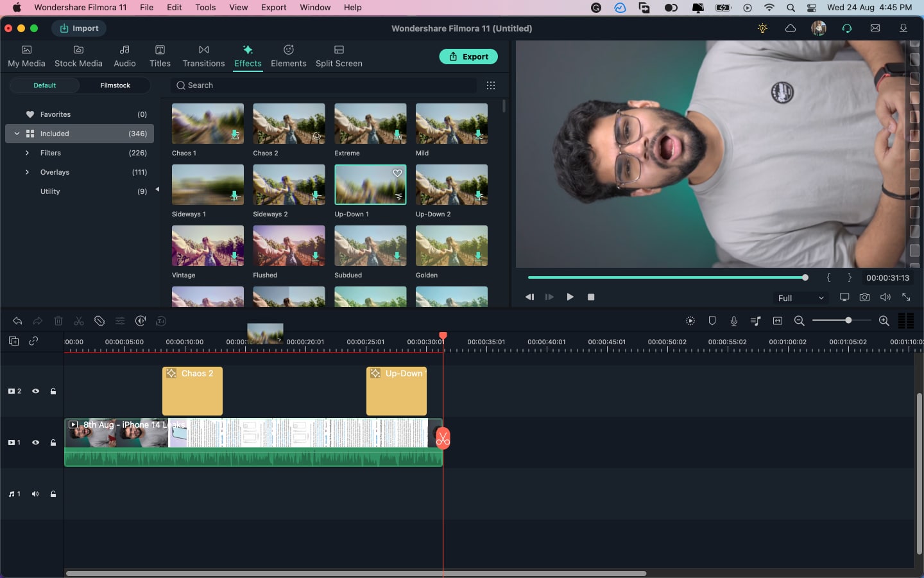The image size is (924, 578).
Task: Click the zoom out timeline magnifier
Action: (799, 321)
